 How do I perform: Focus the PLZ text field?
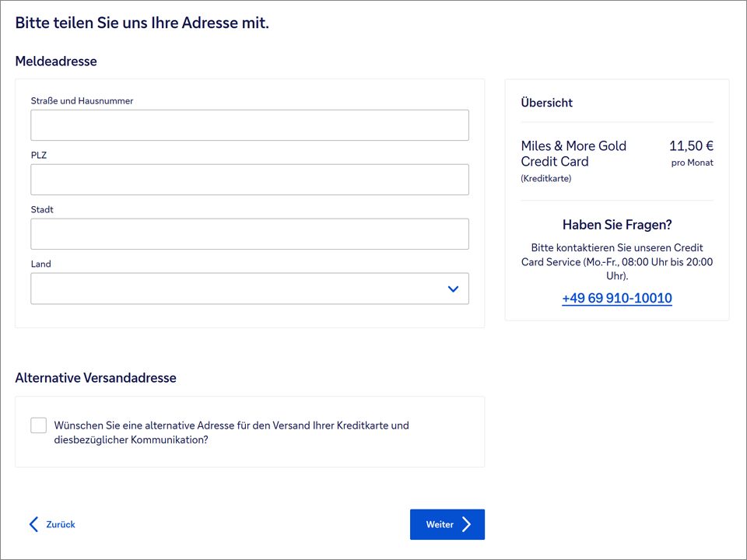point(249,180)
